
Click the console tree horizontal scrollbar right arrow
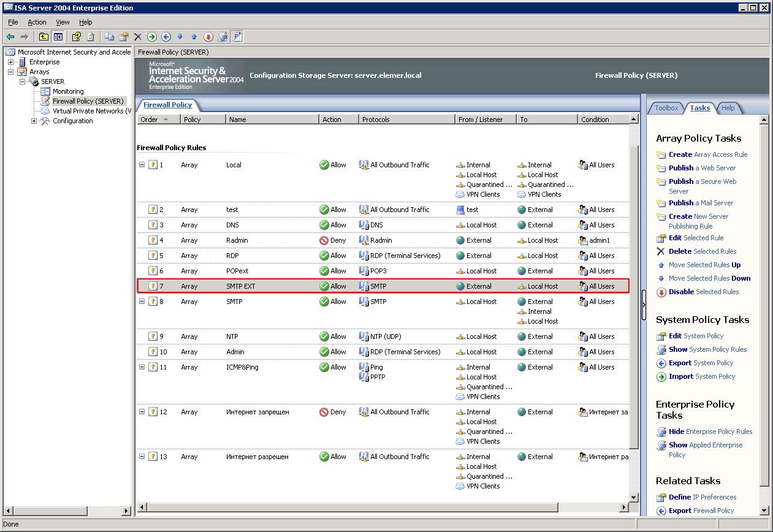click(126, 511)
